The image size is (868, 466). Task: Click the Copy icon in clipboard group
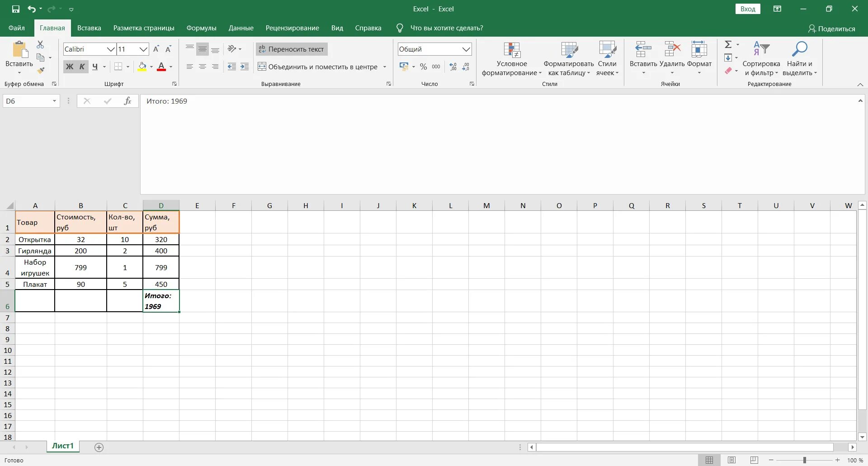[41, 57]
